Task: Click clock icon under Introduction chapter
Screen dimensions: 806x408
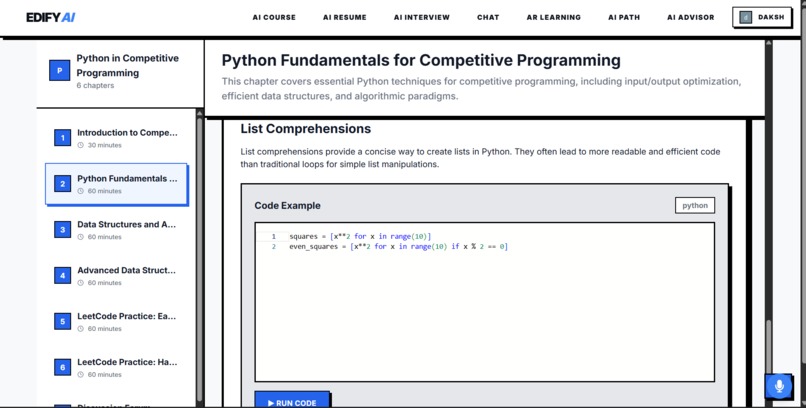Action: (x=80, y=145)
